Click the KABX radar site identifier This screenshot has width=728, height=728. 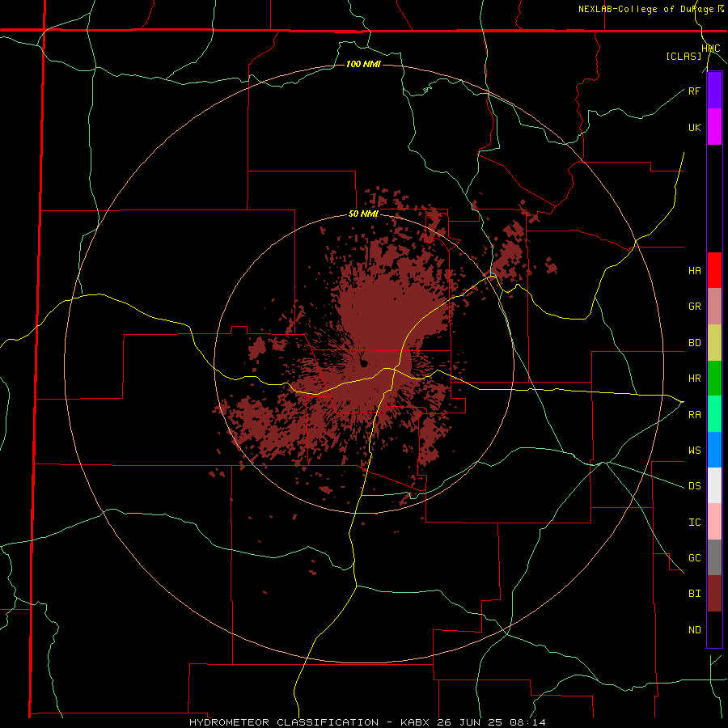(416, 722)
